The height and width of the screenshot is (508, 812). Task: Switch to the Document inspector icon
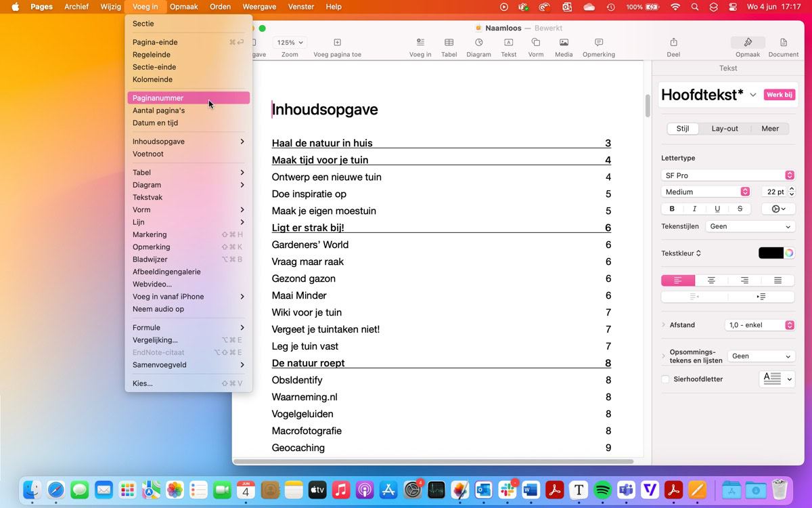tap(783, 42)
